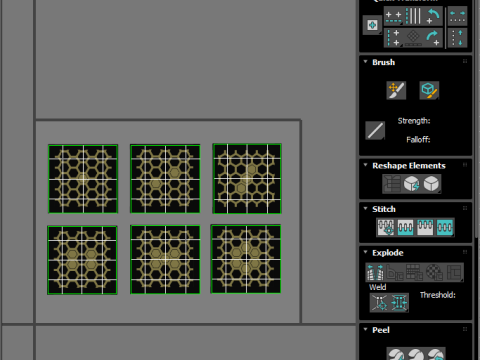Click Straighten Selection in Reshape Elements
Viewport: 480px width, 360px height.
392,184
